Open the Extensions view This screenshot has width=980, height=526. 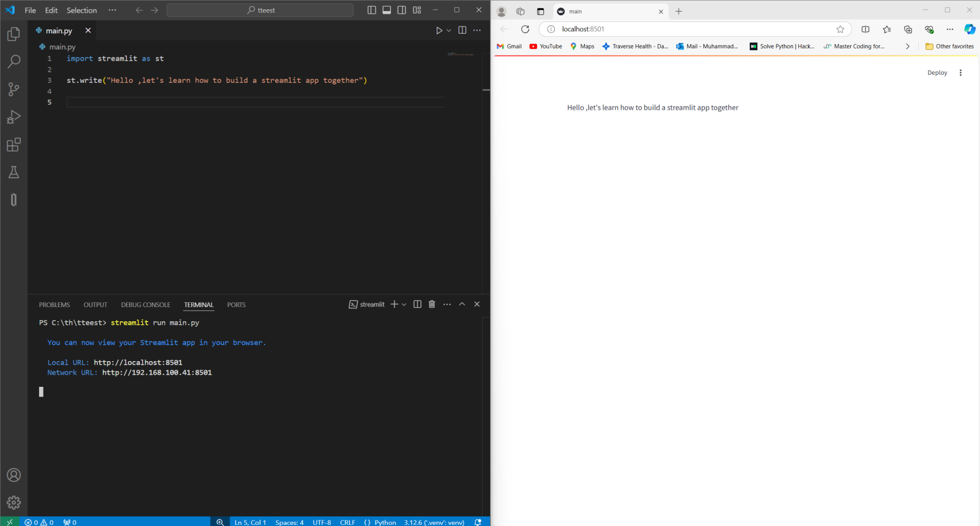coord(13,145)
